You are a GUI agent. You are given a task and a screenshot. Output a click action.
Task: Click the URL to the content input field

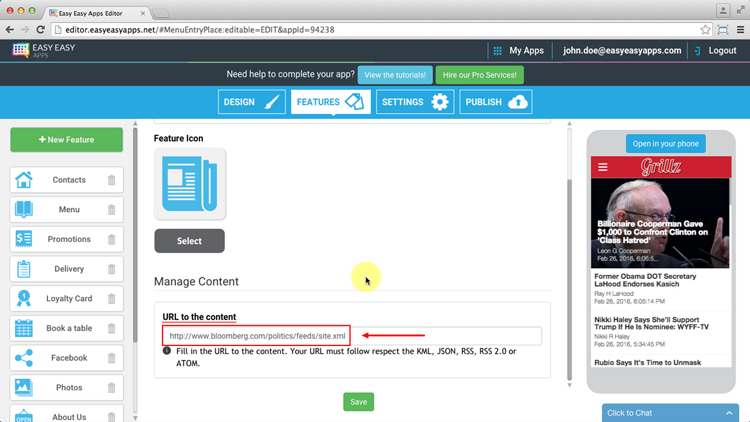click(352, 336)
